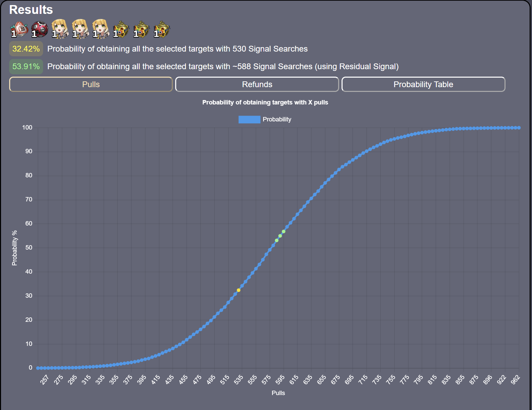Click the 715 label on the pulls axis
Viewport: 532px width, 410px height.
(363, 379)
